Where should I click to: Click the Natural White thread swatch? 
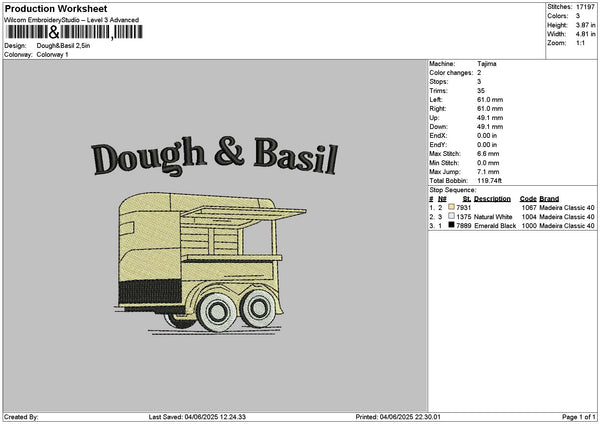pos(451,216)
